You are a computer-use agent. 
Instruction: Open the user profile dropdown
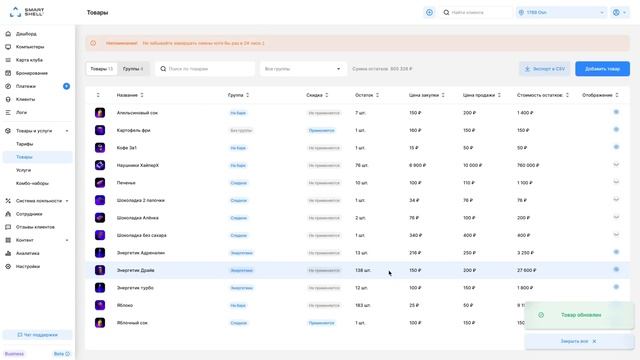click(620, 13)
